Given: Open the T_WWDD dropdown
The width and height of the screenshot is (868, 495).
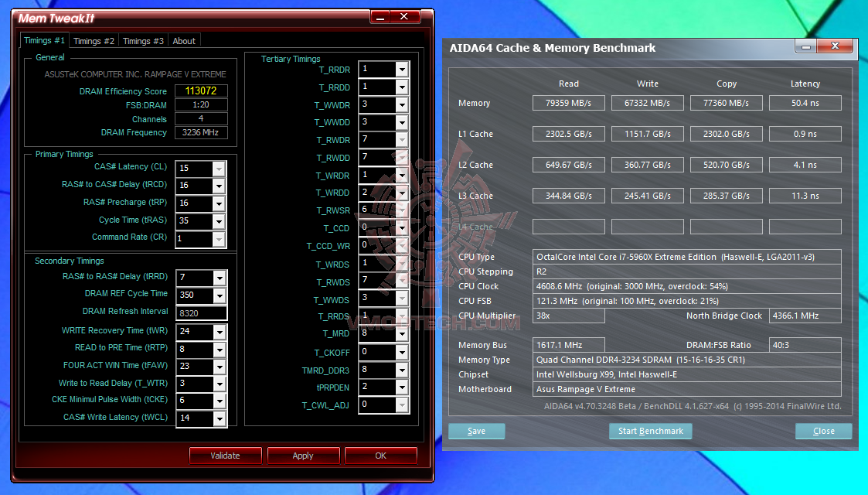Looking at the screenshot, I should tap(403, 122).
